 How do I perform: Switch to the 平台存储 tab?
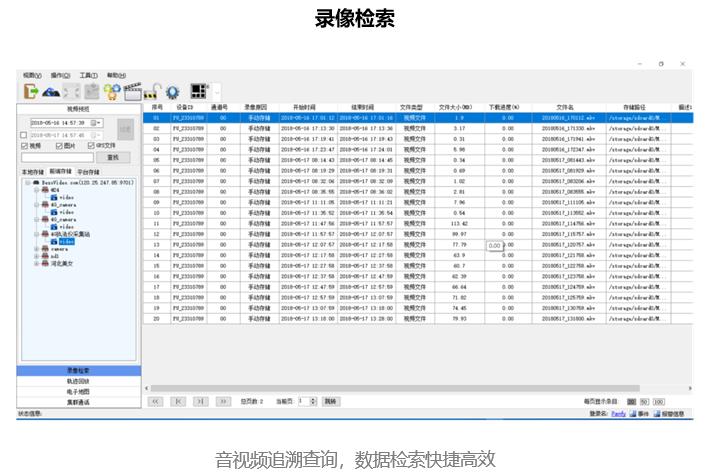tap(88, 171)
